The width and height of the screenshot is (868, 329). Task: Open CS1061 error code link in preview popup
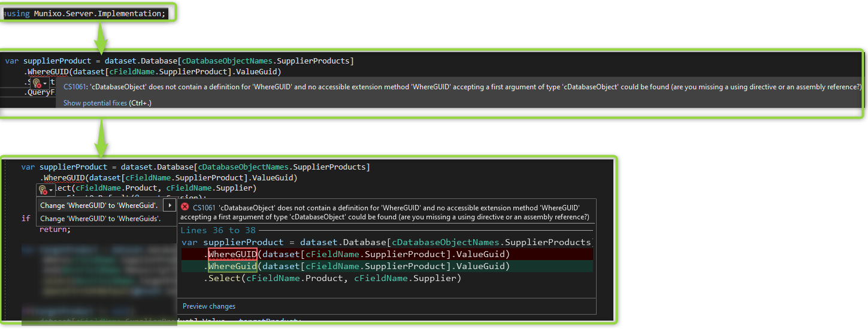pyautogui.click(x=204, y=207)
